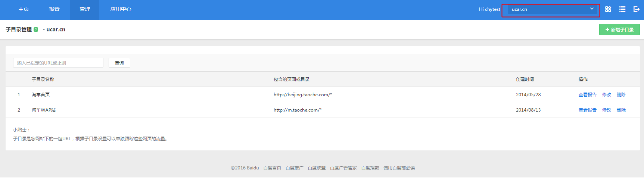The image size is (644, 178).
Task: Click the 查询 search button
Action: [119, 63]
